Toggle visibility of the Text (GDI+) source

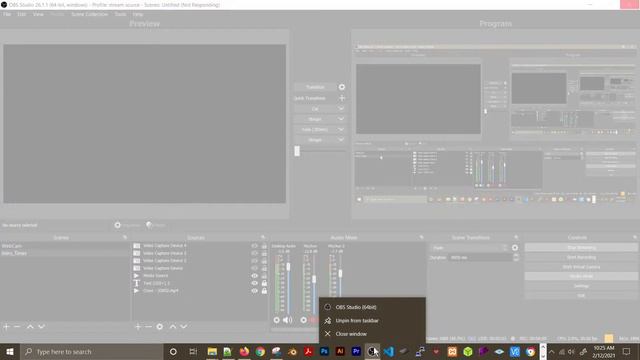point(254,283)
